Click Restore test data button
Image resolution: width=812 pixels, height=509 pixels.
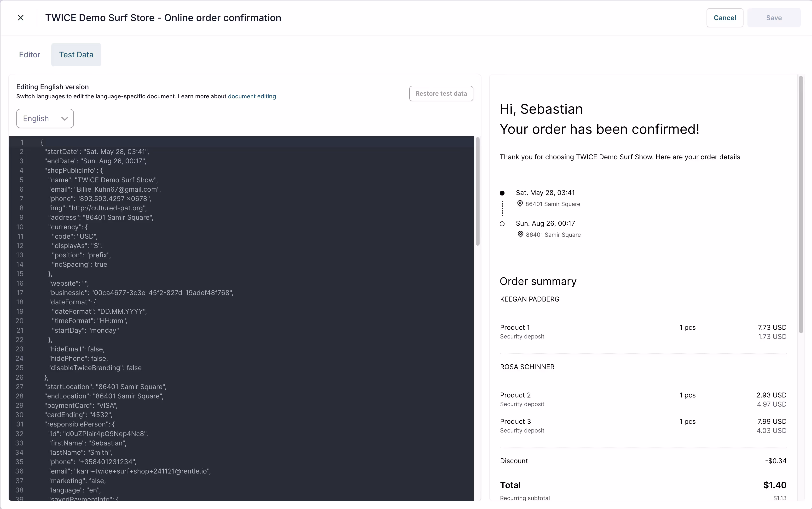(441, 94)
